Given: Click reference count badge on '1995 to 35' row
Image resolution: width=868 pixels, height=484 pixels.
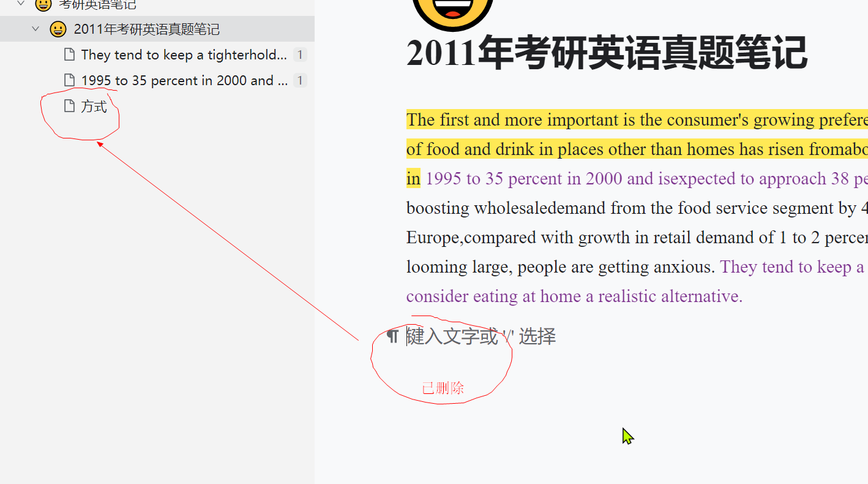Looking at the screenshot, I should (300, 80).
